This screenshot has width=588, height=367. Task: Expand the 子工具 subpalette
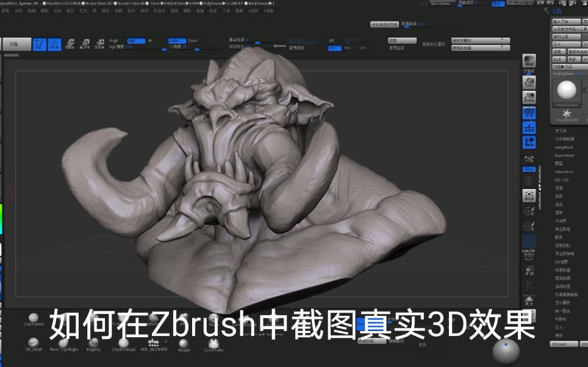coord(561,131)
